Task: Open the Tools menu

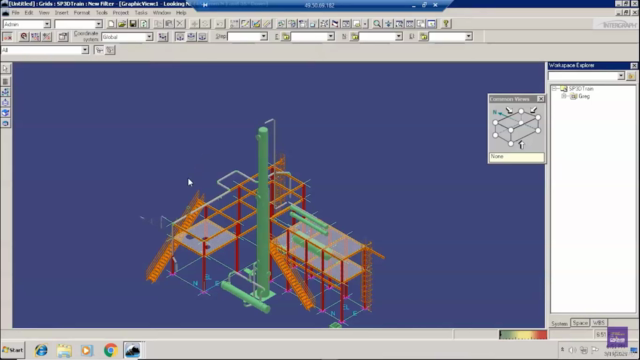Action: pos(101,13)
